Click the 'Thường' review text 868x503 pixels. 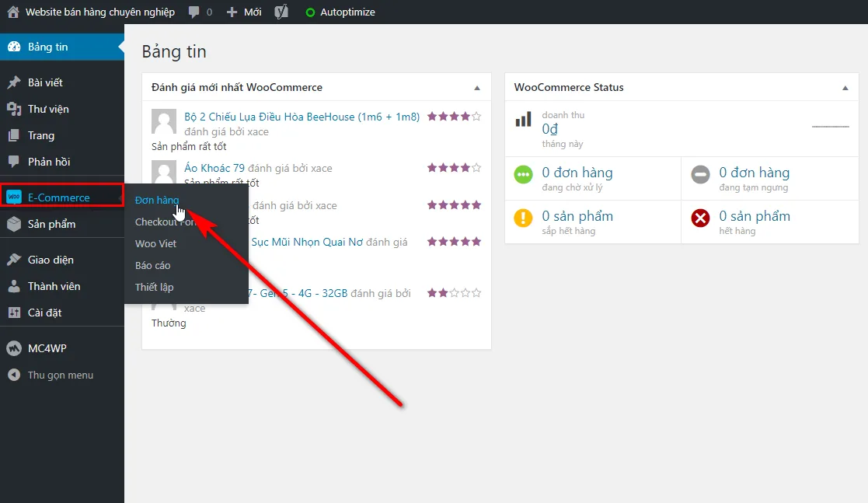pos(169,323)
